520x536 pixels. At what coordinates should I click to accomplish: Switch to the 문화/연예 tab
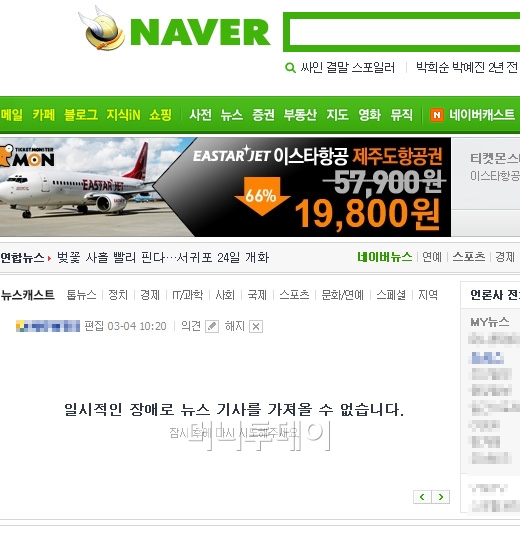(x=343, y=295)
